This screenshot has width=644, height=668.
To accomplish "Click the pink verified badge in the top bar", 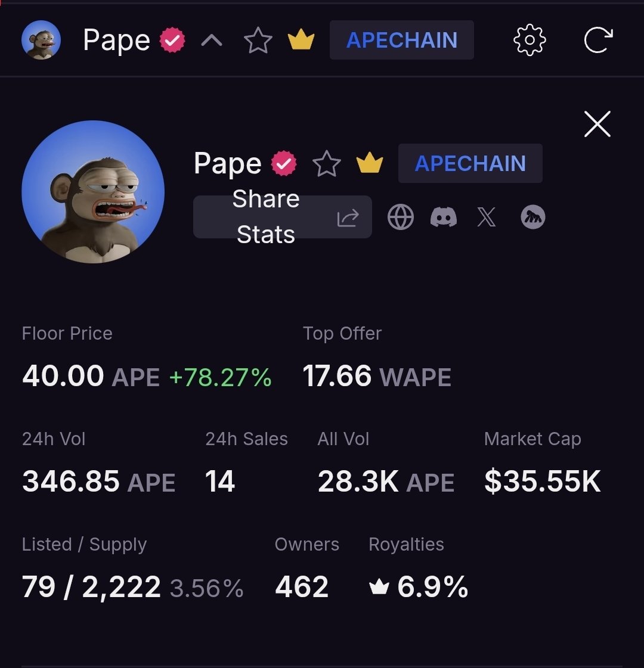I will 172,40.
